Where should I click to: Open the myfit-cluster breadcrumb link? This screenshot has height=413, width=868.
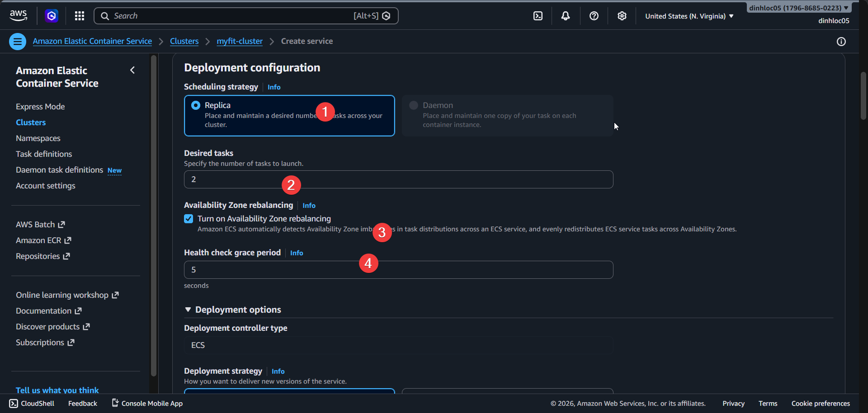[x=239, y=41]
